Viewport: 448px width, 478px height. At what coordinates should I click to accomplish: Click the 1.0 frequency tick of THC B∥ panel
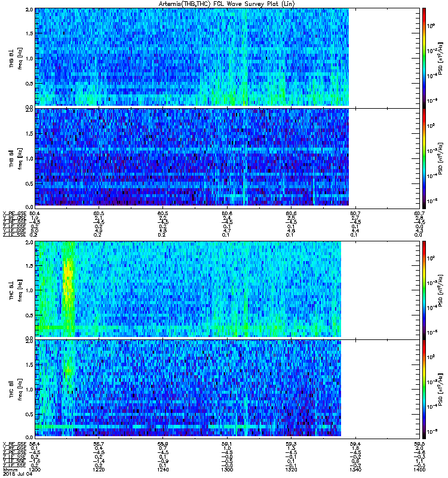click(29, 390)
